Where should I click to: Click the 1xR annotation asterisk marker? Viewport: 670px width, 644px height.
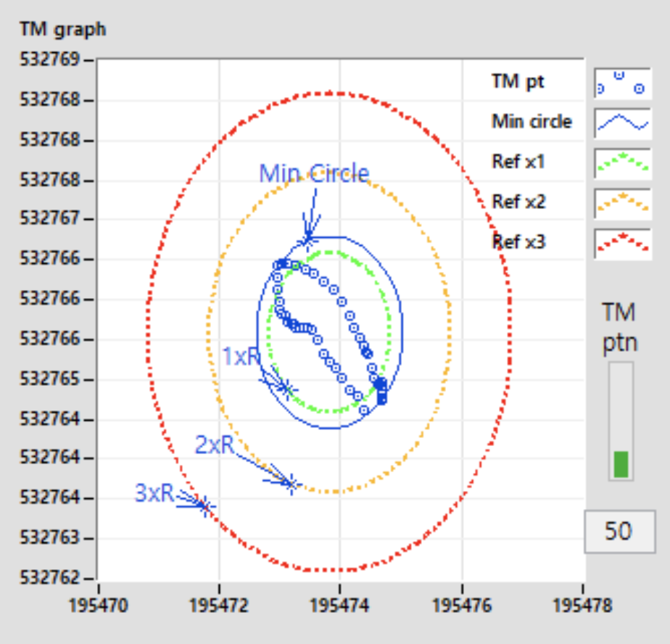pos(287,389)
